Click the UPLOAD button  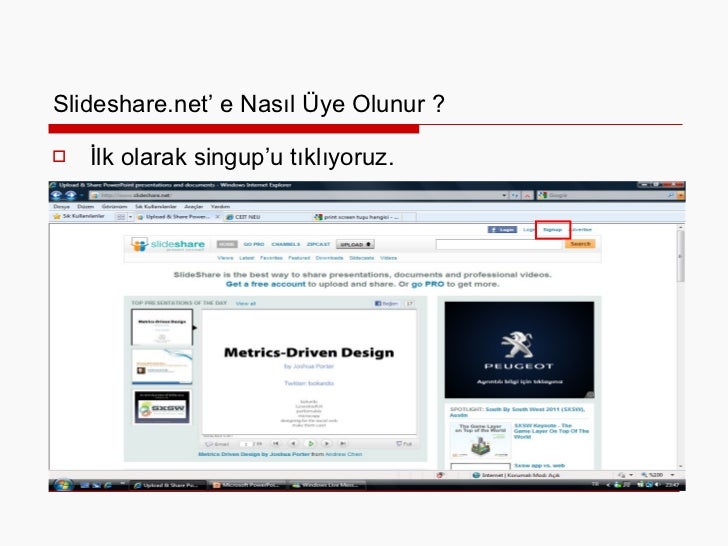pos(355,244)
